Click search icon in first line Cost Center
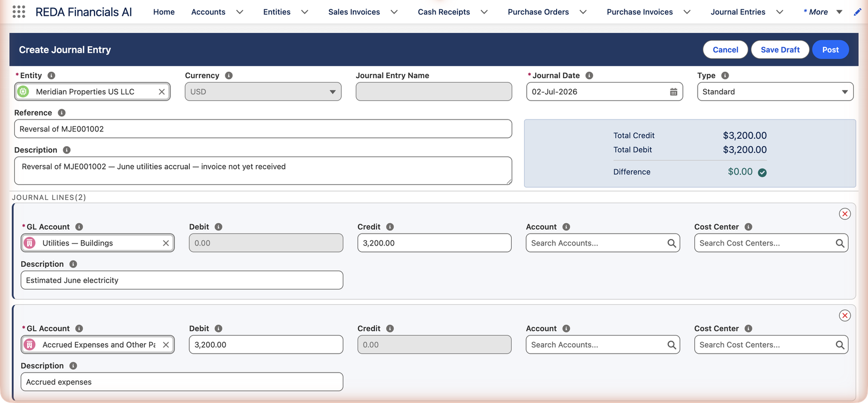The image size is (868, 403). tap(840, 243)
